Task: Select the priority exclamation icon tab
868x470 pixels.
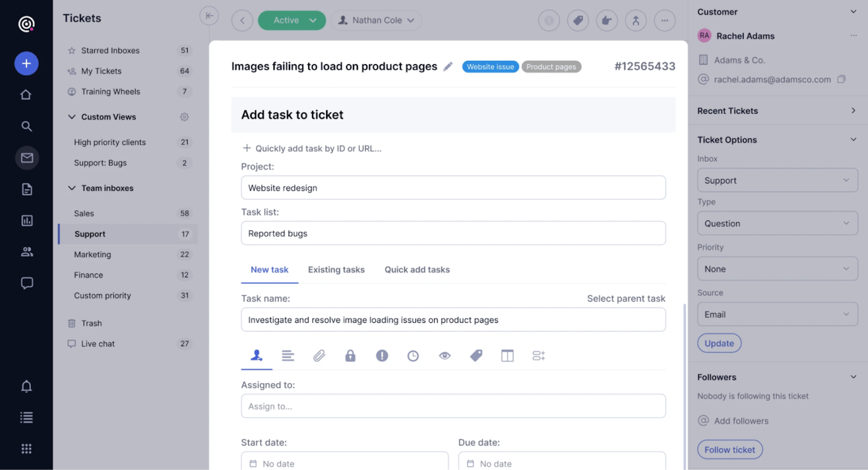Action: pos(382,356)
